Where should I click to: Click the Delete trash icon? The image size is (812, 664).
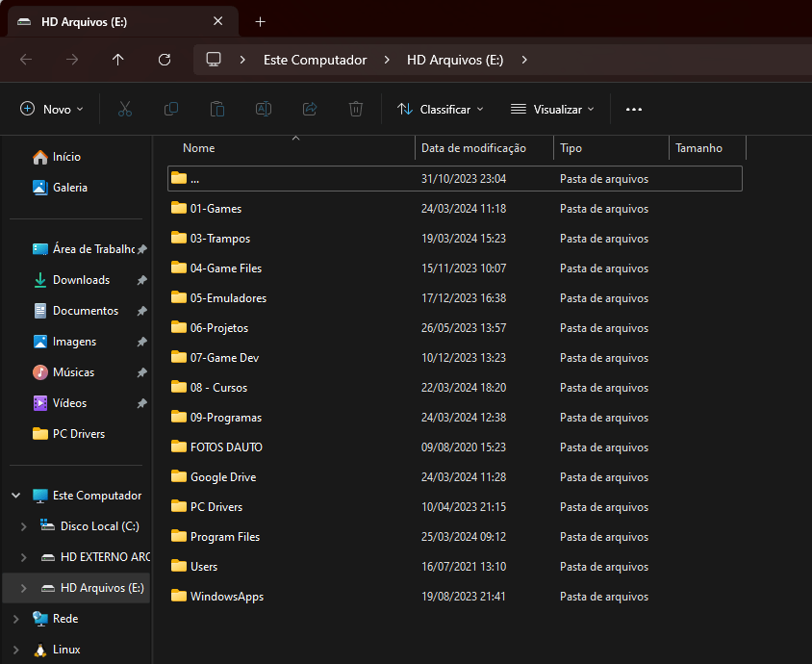pyautogui.click(x=356, y=110)
